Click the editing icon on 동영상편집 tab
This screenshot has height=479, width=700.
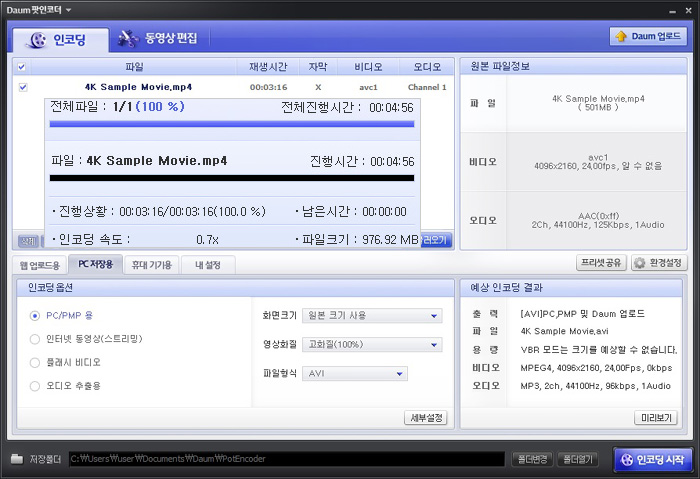coord(128,38)
